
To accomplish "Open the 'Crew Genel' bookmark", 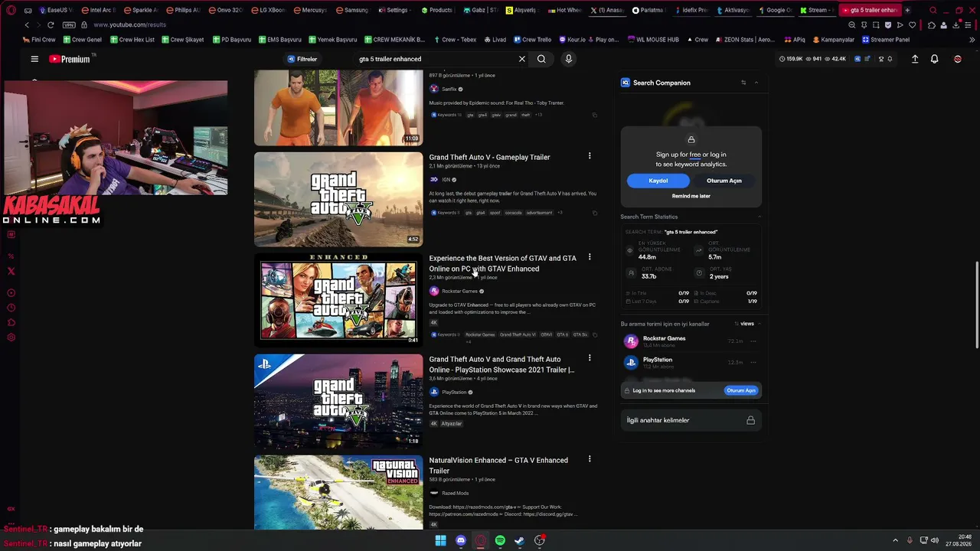I will 82,39.
